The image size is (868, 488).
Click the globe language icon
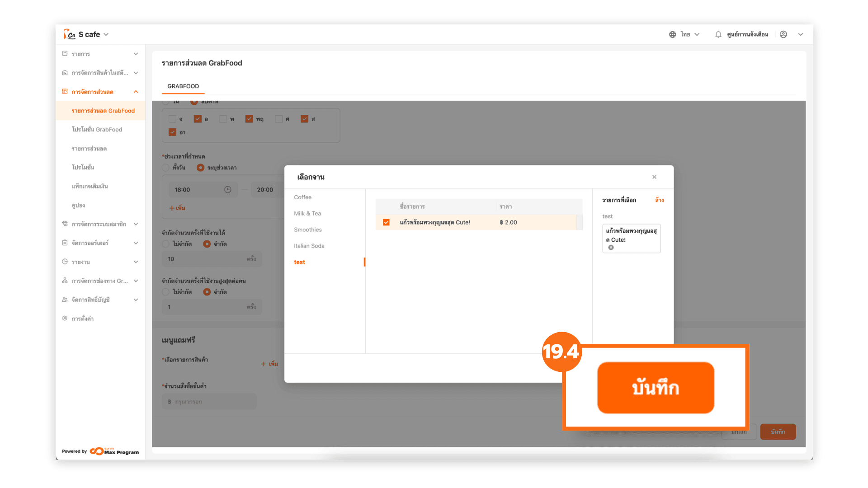tap(672, 34)
